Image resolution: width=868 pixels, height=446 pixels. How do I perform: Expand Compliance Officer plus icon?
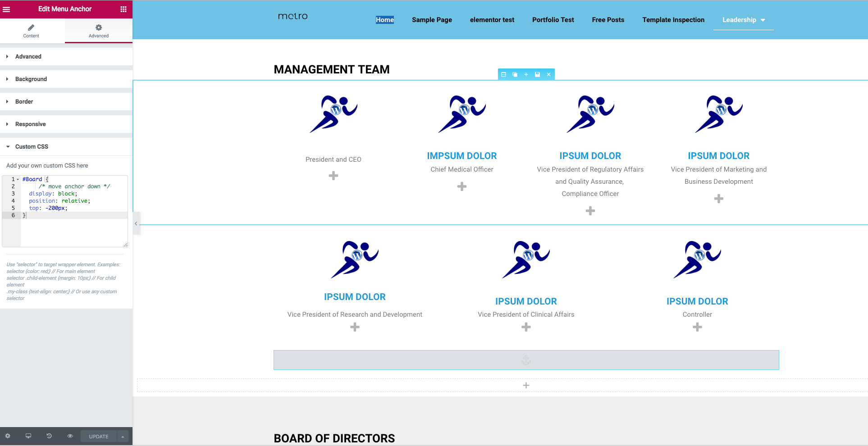(x=590, y=211)
